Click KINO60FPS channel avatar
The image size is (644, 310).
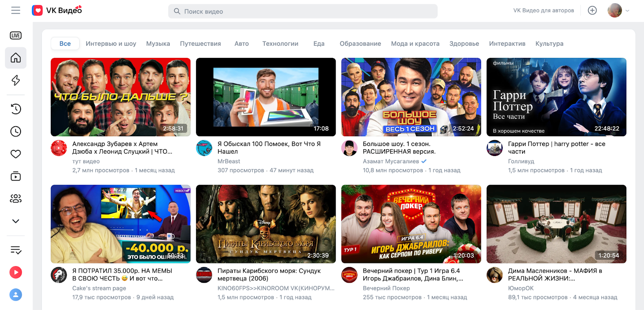[204, 275]
